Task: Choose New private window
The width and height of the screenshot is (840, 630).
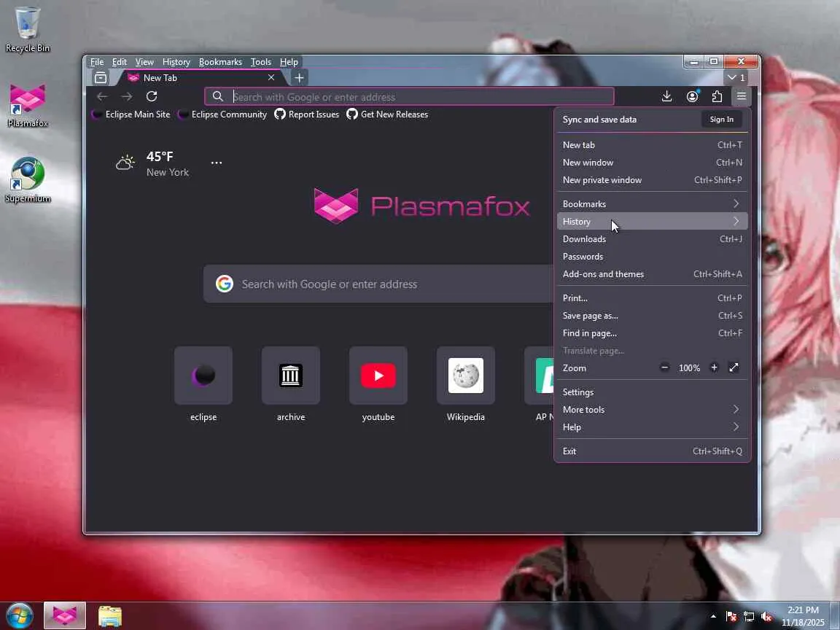Action: pyautogui.click(x=652, y=180)
